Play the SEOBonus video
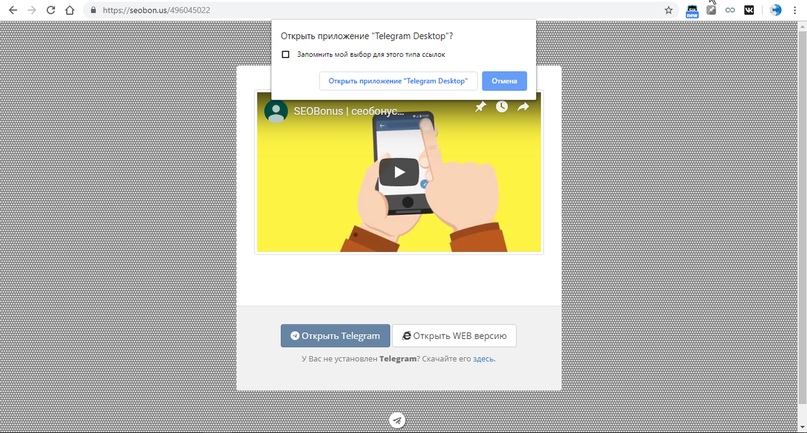The height and width of the screenshot is (433, 807). point(399,172)
